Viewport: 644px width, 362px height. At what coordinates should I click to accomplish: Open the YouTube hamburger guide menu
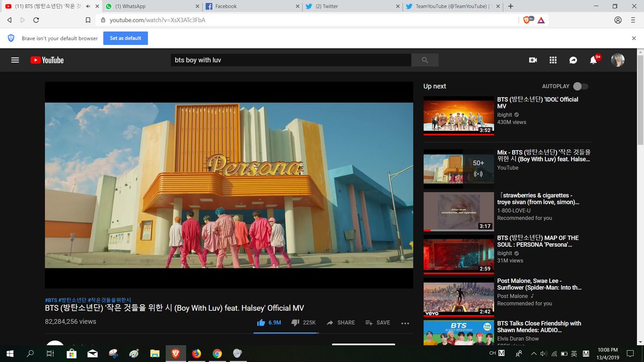15,60
